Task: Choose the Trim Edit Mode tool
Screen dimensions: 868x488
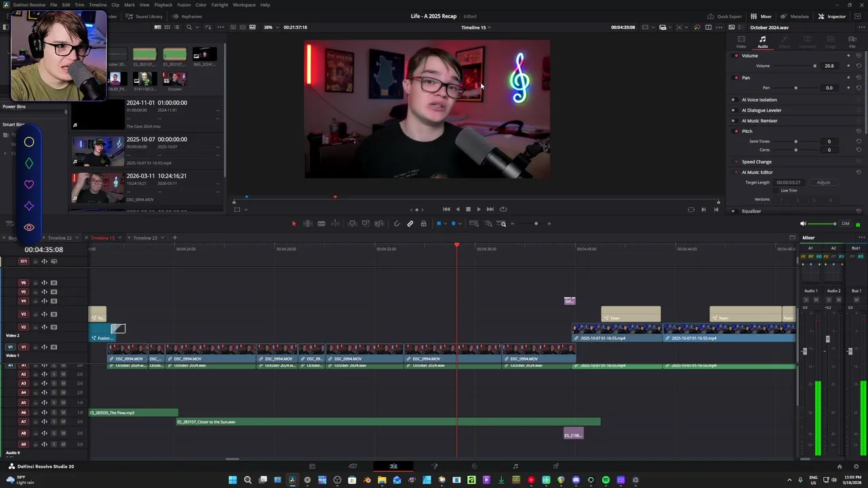Action: point(307,224)
